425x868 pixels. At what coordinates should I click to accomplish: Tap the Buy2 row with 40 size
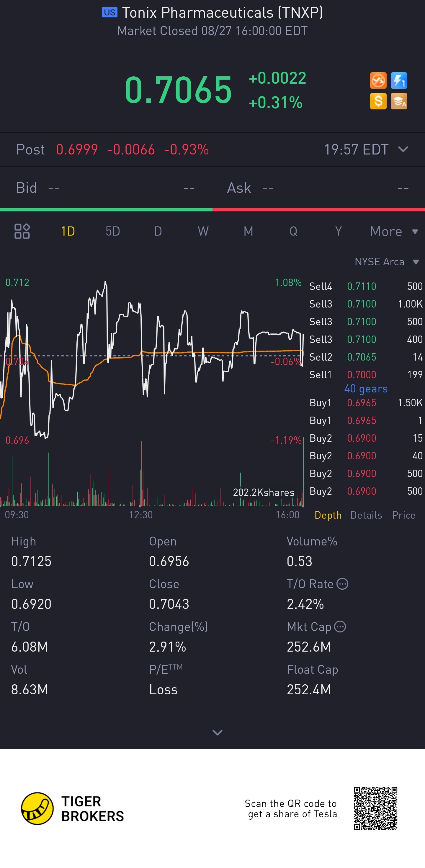(x=366, y=456)
